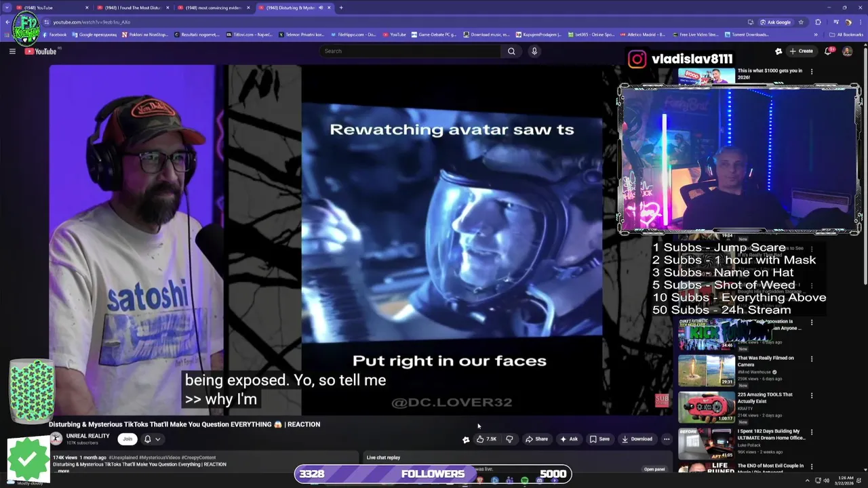Open the browser extensions puzzle icon
868x488 pixels.
click(818, 22)
